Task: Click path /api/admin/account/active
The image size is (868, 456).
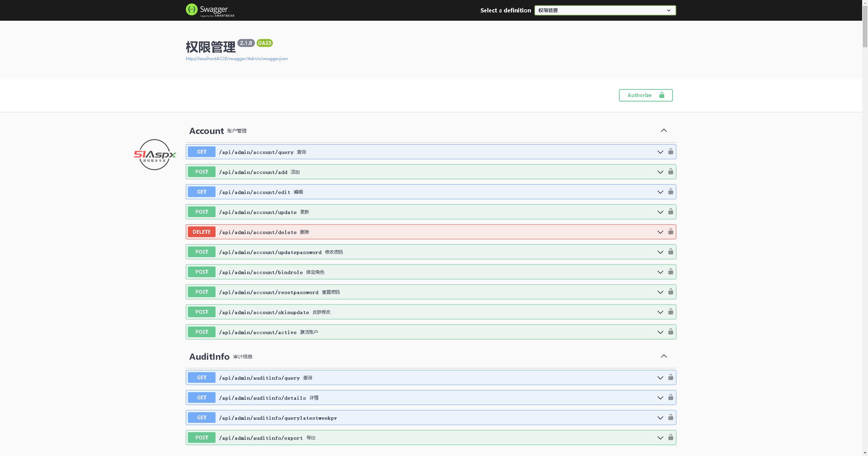Action: click(x=258, y=332)
